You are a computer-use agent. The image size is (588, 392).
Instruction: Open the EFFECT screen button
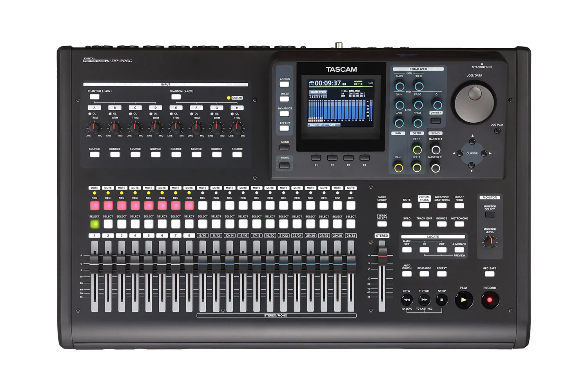tap(285, 128)
